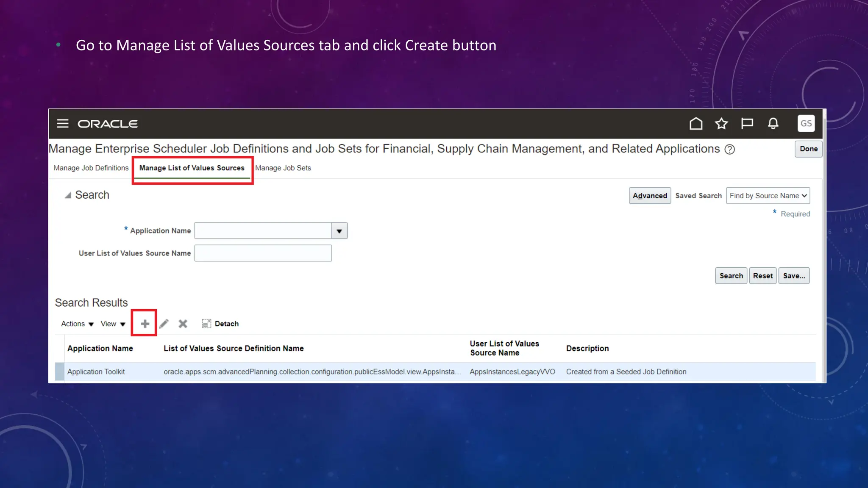Click the Advanced search button
868x488 pixels.
(650, 196)
